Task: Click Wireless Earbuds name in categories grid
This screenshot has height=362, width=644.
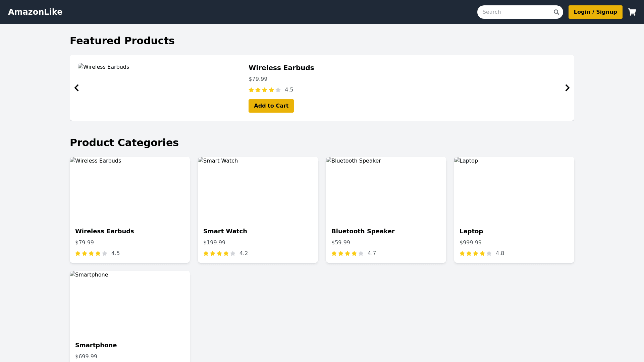Action: point(104,231)
